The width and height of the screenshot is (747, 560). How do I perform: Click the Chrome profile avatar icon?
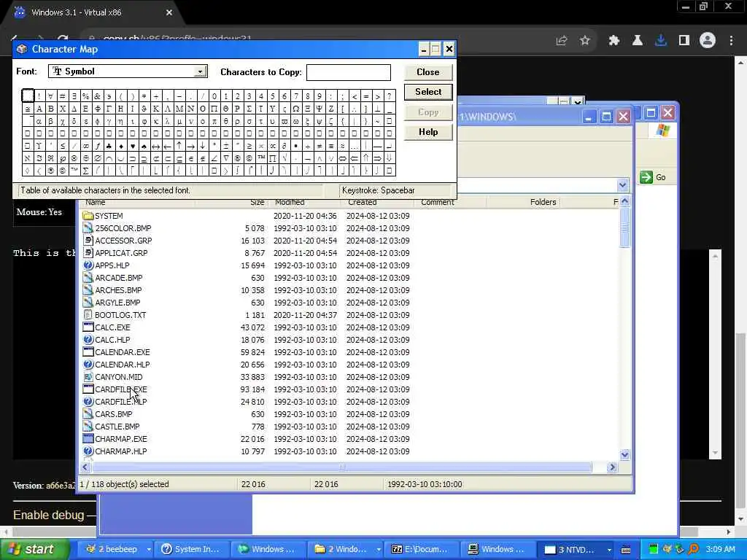[708, 41]
